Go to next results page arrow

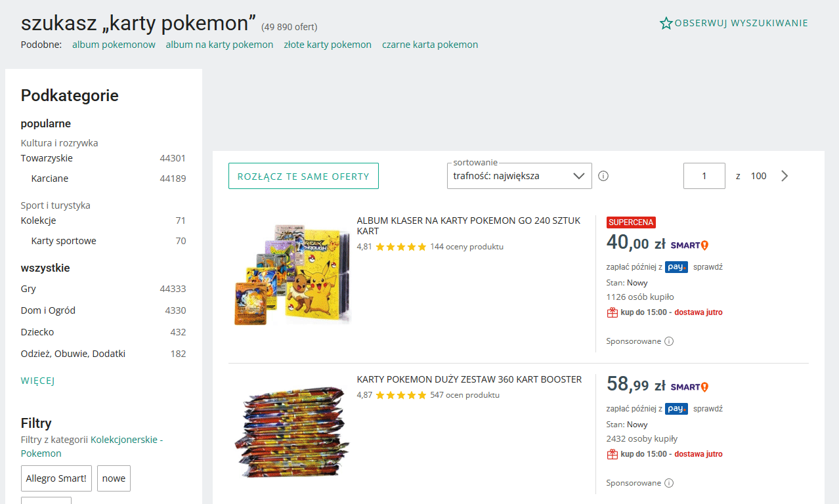785,176
